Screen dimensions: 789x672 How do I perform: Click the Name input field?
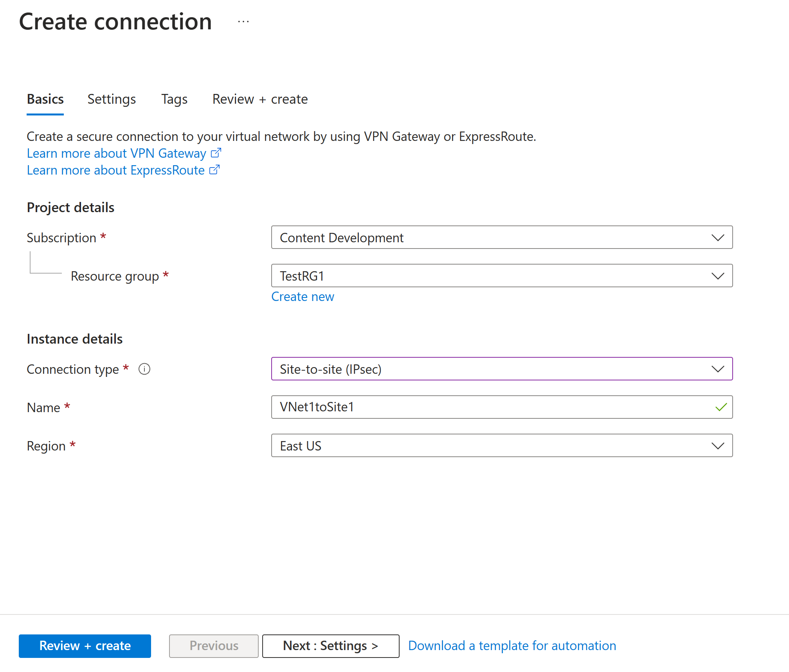tap(502, 407)
